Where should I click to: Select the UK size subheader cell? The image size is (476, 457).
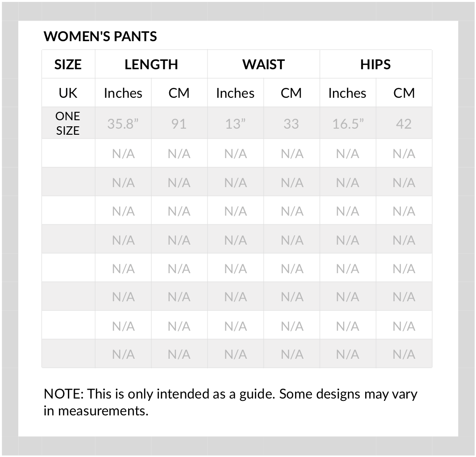point(68,93)
